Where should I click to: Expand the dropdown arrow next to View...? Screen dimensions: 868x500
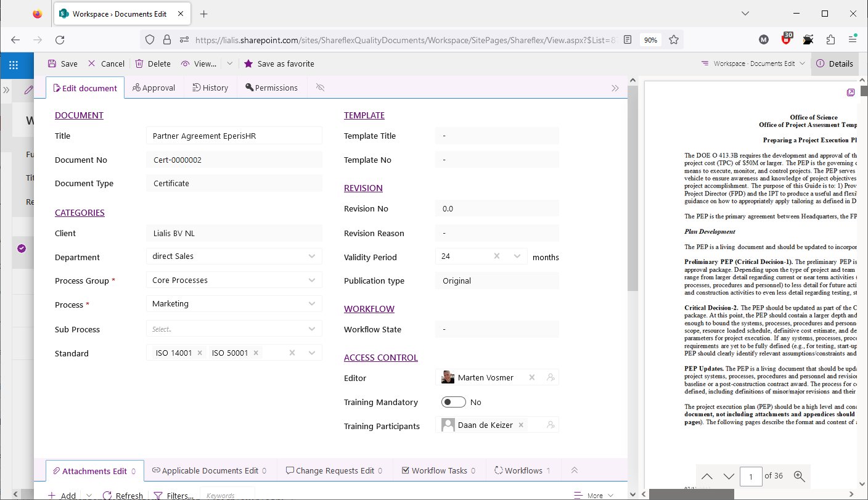click(229, 64)
